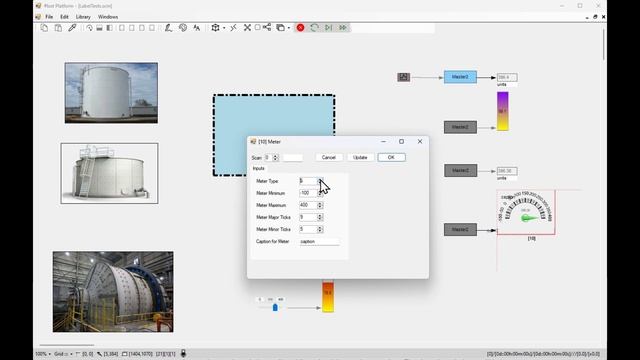Image resolution: width=640 pixels, height=360 pixels.
Task: Click the Meter Minor Ticks stepper arrows
Action: pyautogui.click(x=320, y=229)
